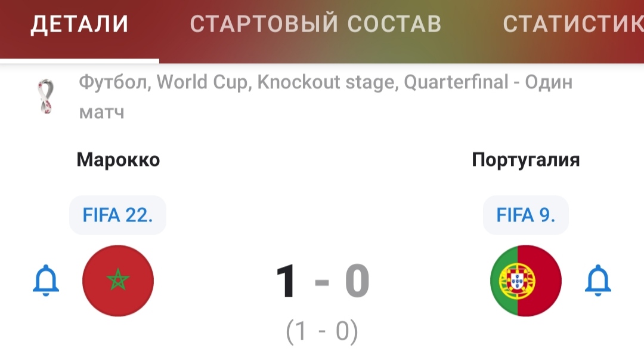Open the World Cup trophy logo
Viewport: 644px width, 360px height.
tap(45, 96)
